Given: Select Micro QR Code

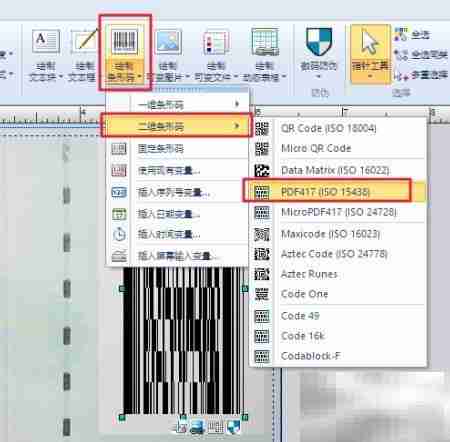Looking at the screenshot, I should coord(339,148).
